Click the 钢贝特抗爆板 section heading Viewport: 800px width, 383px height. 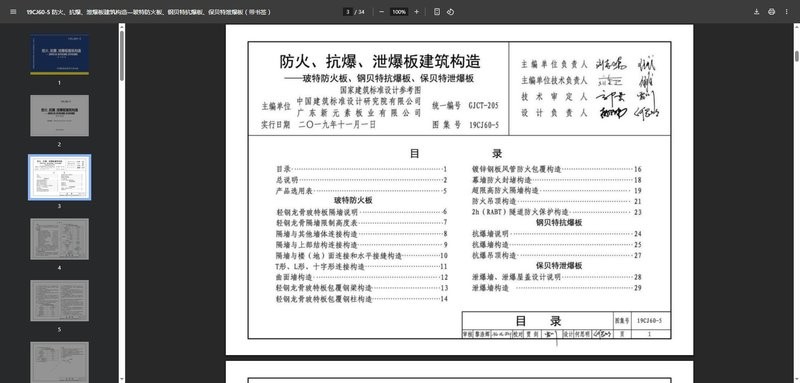pos(559,223)
